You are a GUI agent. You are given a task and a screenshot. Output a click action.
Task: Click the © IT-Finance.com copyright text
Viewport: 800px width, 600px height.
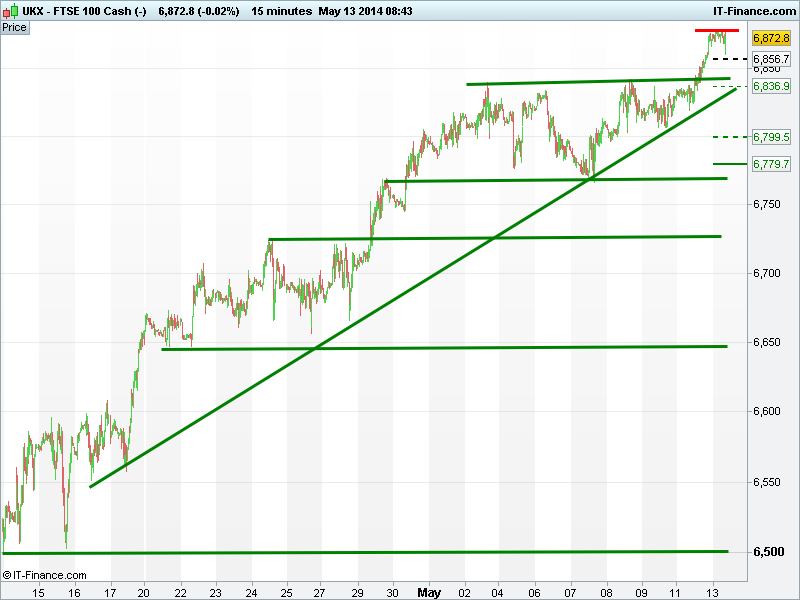pyautogui.click(x=44, y=576)
